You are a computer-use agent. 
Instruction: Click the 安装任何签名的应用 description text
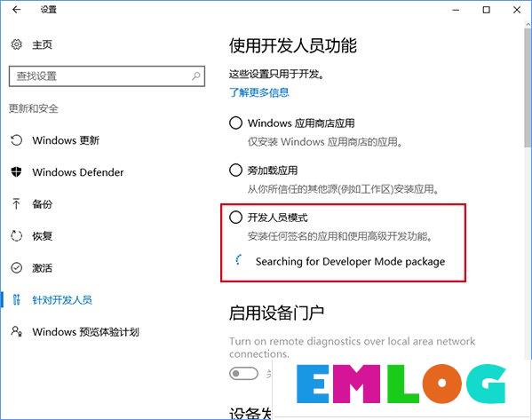click(340, 236)
